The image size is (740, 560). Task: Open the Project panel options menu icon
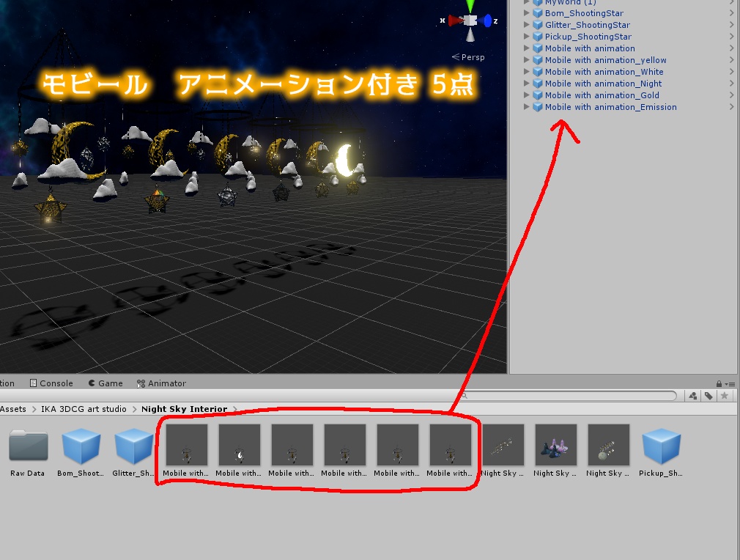[x=731, y=383]
